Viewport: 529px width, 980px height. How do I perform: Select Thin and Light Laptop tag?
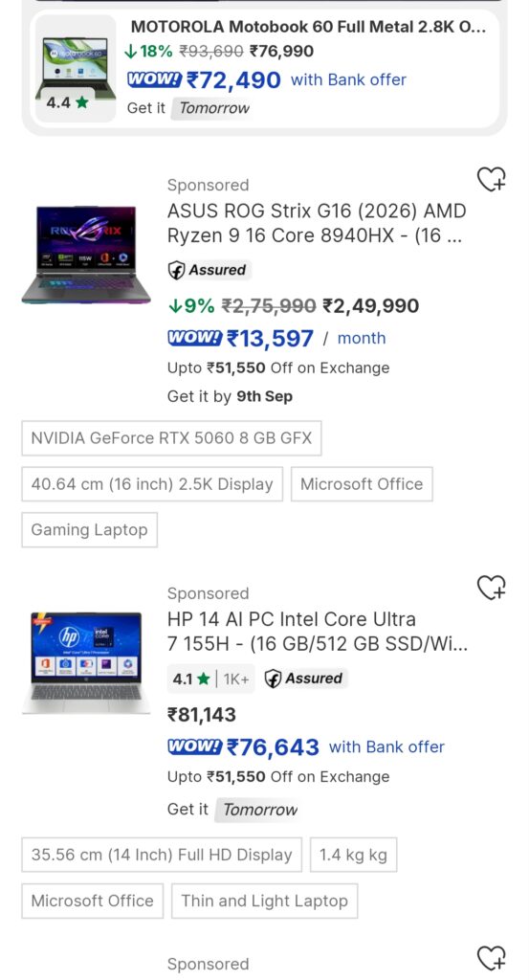tap(265, 901)
